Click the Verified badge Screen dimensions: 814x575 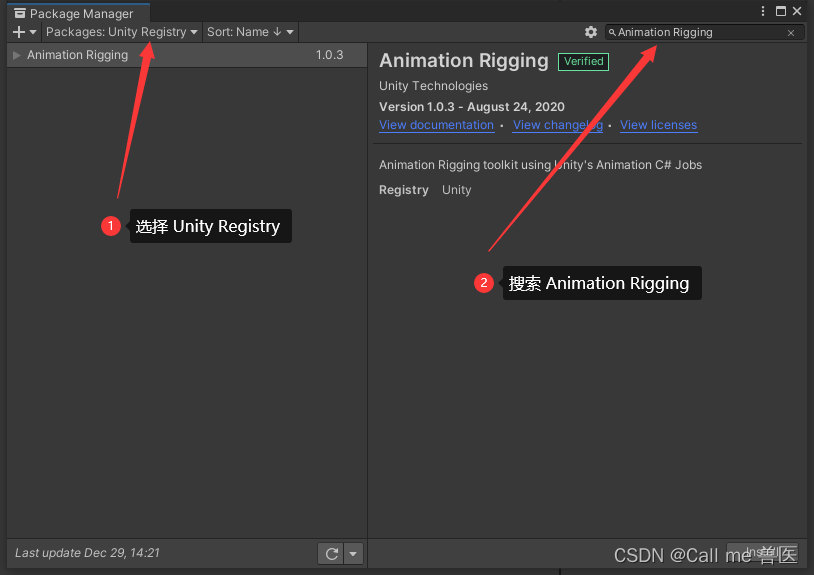click(584, 61)
